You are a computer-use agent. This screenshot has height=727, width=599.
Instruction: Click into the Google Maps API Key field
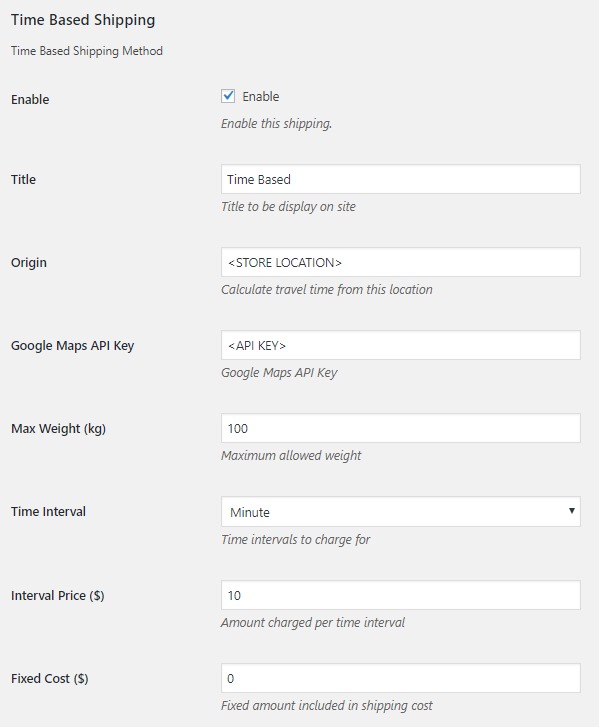pos(401,345)
